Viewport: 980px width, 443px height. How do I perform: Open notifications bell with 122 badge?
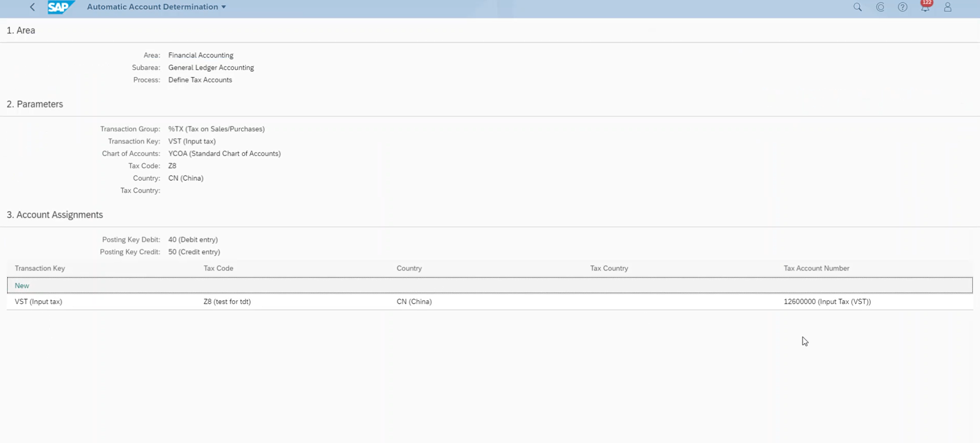[926, 6]
